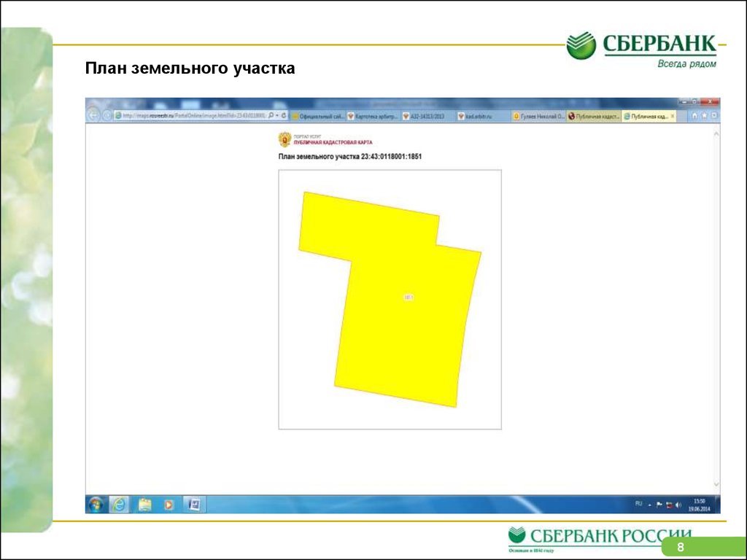Refresh the page with the reload icon
Screen dimensions: 747x560
284,116
